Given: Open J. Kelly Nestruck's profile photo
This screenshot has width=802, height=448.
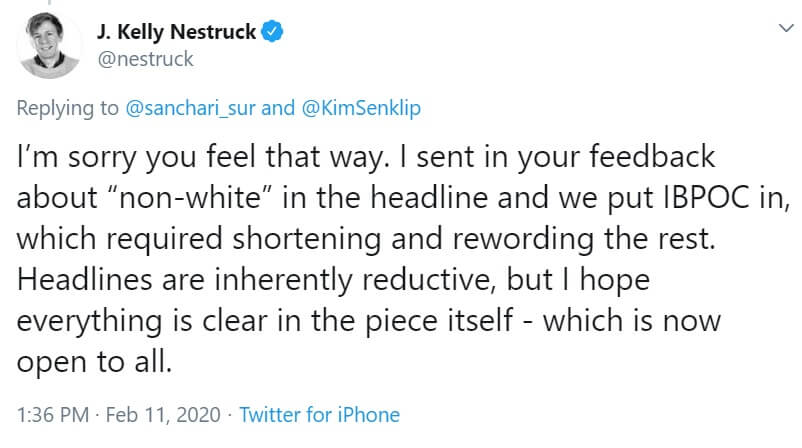Looking at the screenshot, I should (x=48, y=46).
